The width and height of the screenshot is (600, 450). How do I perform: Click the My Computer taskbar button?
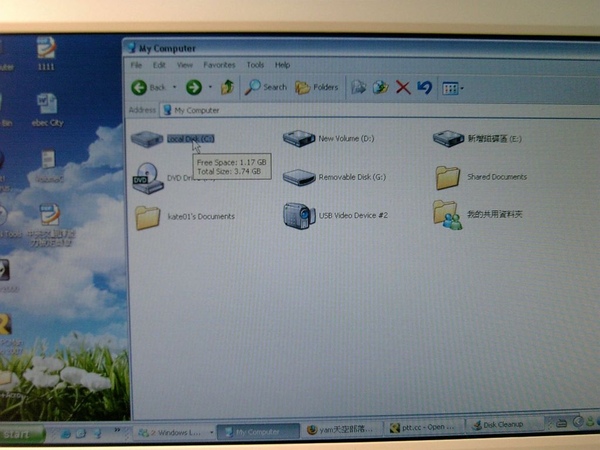(258, 432)
